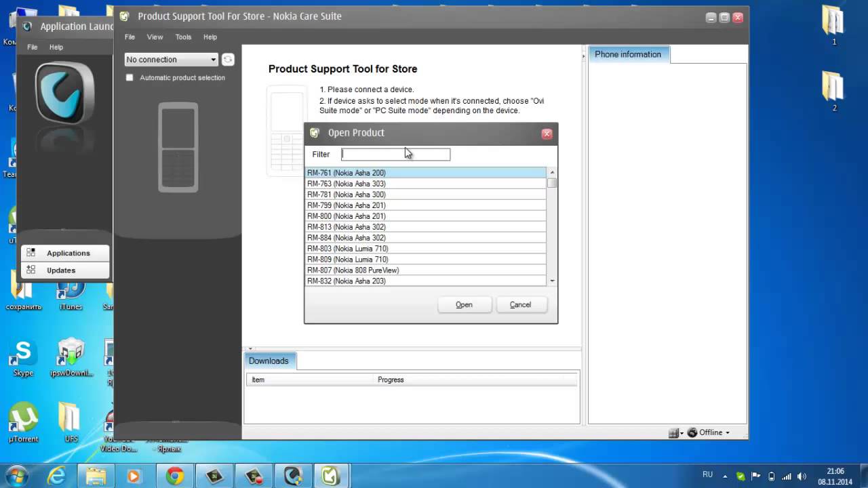Open the iTunes desktop shortcut

pos(71,296)
